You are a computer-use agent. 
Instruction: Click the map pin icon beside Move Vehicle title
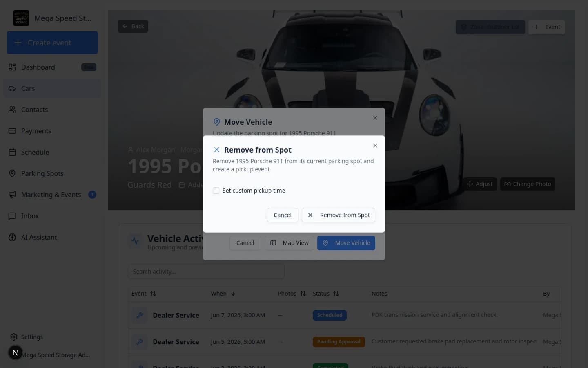click(x=217, y=122)
